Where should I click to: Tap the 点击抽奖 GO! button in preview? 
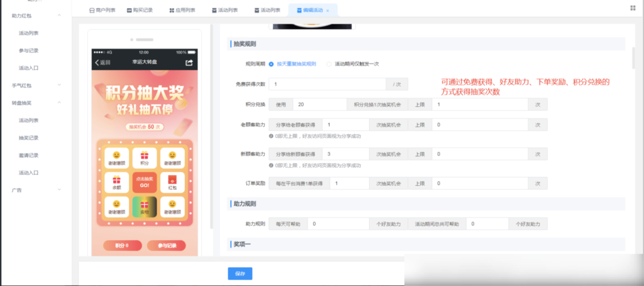(x=145, y=183)
